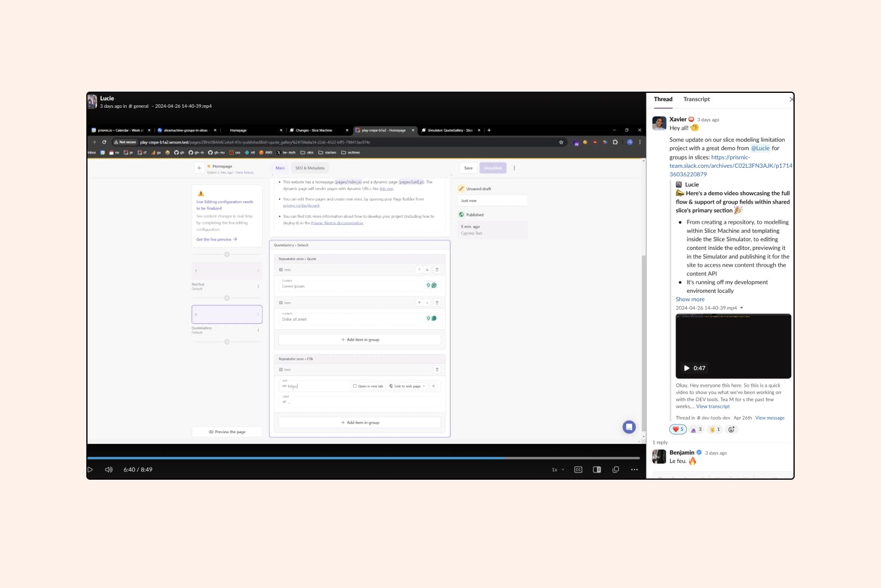Open a new browser tab with plus
The height and width of the screenshot is (588, 881).
(489, 130)
